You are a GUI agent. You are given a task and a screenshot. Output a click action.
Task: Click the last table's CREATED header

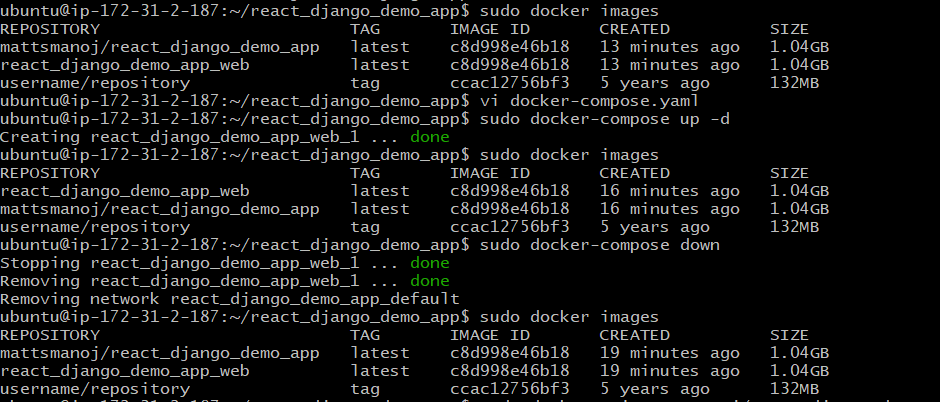634,335
